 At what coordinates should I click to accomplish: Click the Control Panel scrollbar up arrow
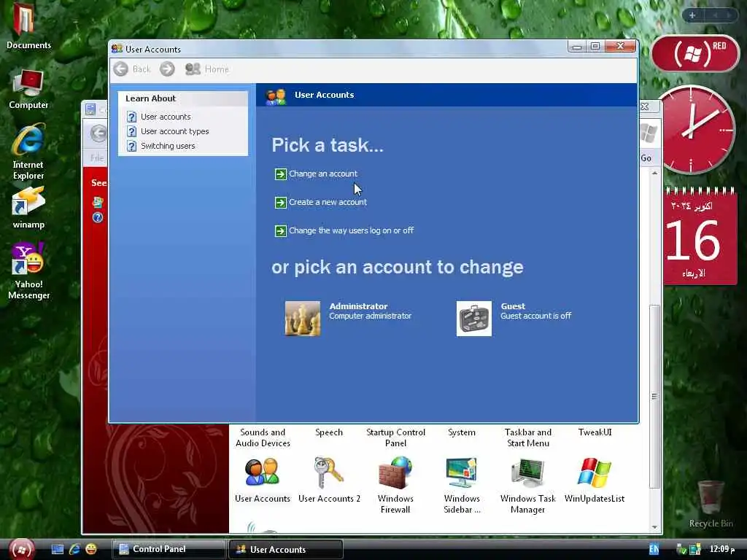(655, 174)
